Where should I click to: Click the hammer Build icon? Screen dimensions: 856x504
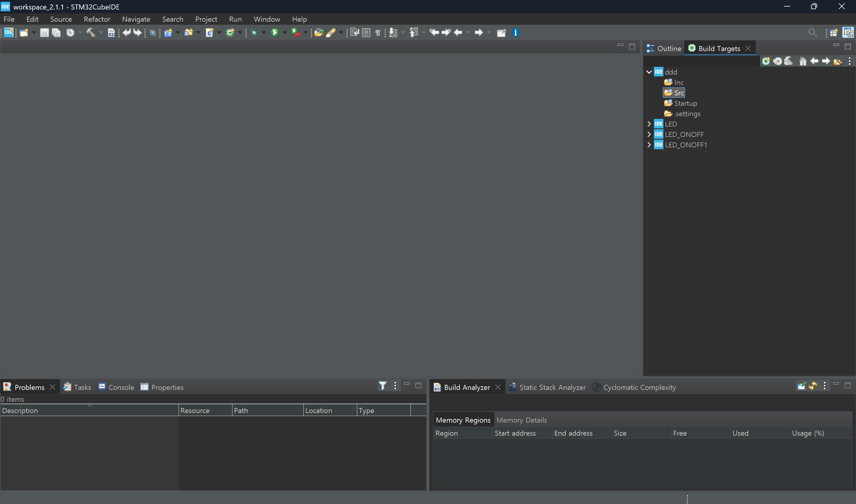click(x=91, y=33)
